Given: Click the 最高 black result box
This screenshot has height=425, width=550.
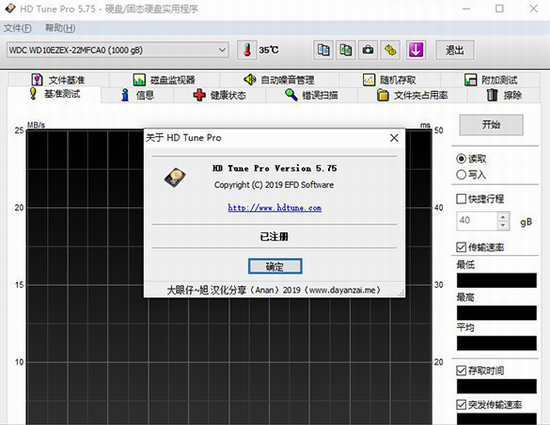Looking at the screenshot, I should [x=497, y=313].
